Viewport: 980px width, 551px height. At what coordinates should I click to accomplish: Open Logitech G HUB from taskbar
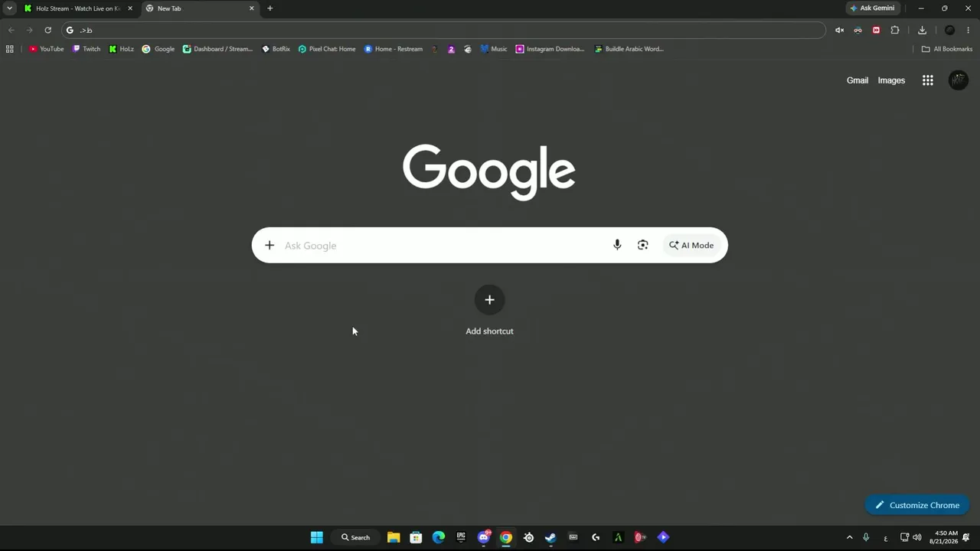pyautogui.click(x=596, y=537)
